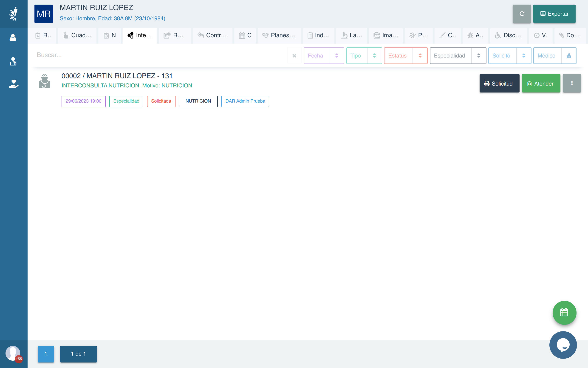The height and width of the screenshot is (368, 588).
Task: Open the C.. tab with scalpel icon
Action: point(448,35)
